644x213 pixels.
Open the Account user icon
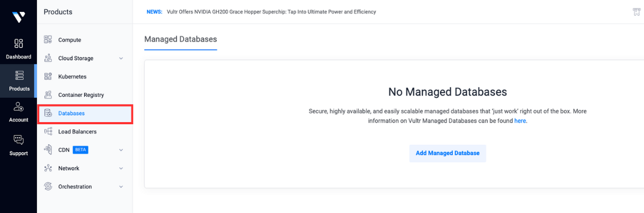coord(19,107)
